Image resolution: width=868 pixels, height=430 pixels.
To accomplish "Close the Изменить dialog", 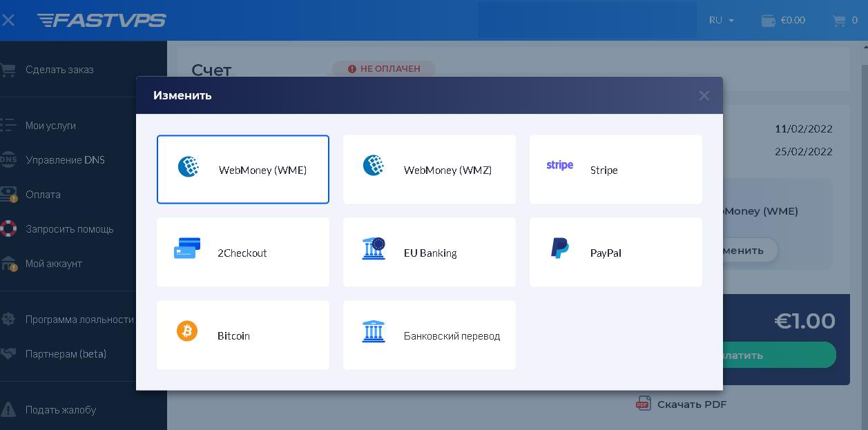I will (x=704, y=96).
